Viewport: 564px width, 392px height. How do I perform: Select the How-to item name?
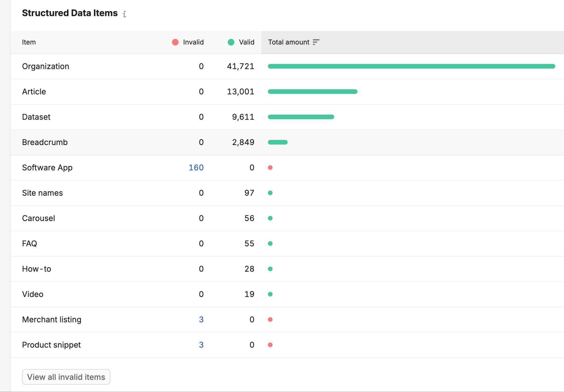36,269
